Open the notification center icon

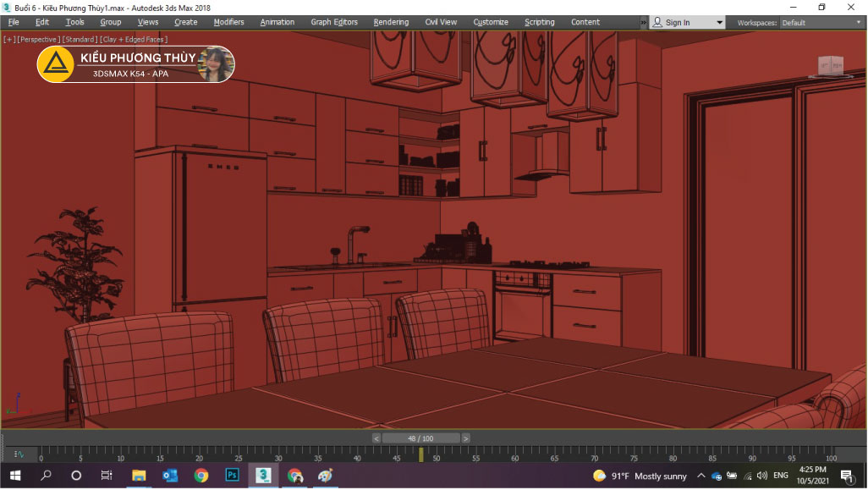tap(846, 476)
